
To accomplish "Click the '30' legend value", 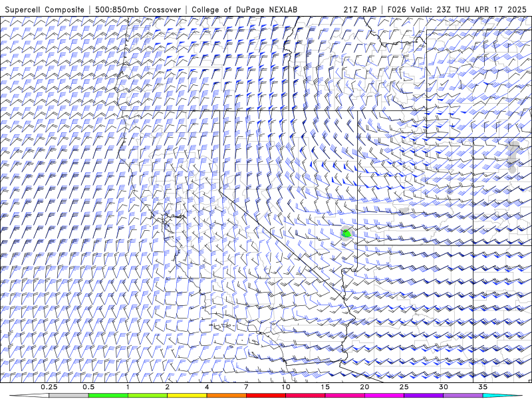I will (x=444, y=387).
